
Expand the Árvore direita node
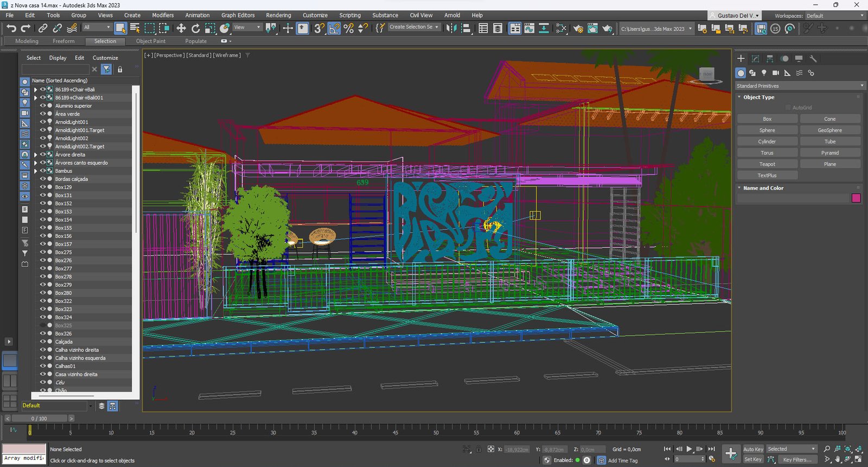[x=36, y=155]
